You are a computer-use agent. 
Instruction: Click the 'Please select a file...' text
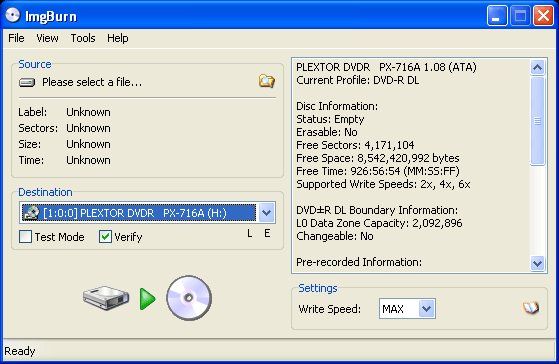click(92, 82)
